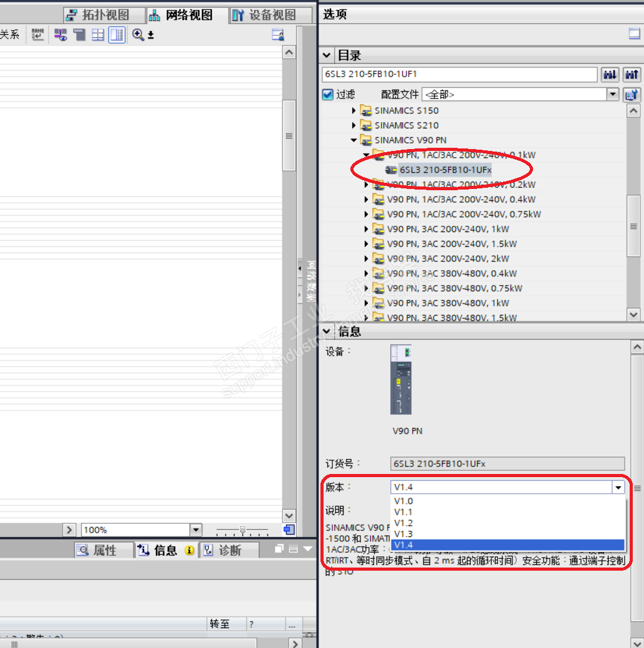The image size is (644, 648).
Task: Click the lower small arrow on the pane divider
Action: pos(300,295)
